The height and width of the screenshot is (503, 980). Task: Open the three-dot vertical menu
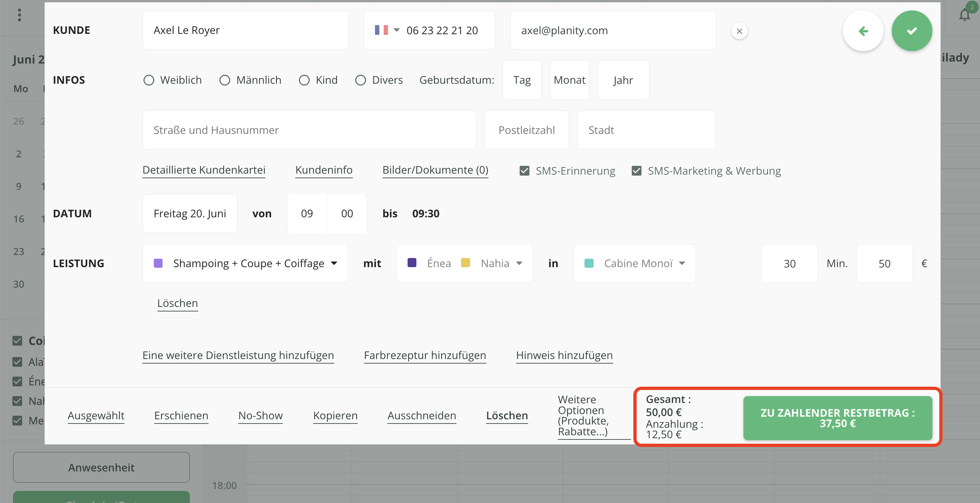pos(20,15)
